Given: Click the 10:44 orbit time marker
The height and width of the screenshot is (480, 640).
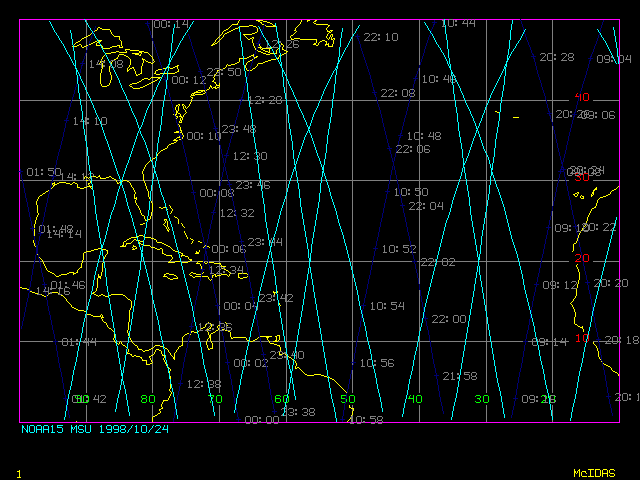Looking at the screenshot, I should point(458,23).
